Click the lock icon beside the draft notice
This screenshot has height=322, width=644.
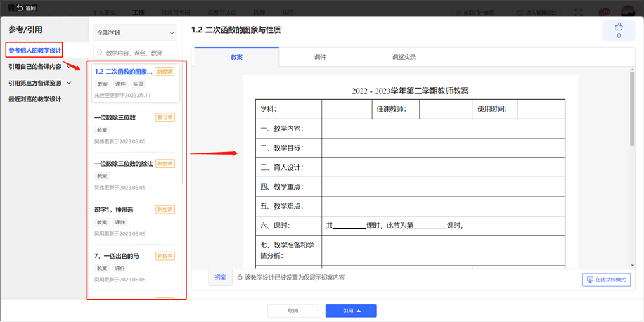coord(239,277)
